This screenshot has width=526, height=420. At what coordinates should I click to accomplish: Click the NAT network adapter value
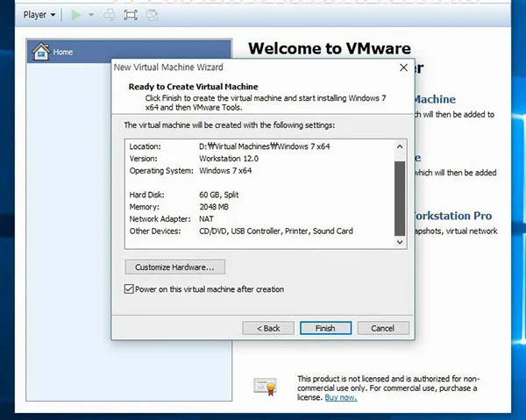(206, 218)
